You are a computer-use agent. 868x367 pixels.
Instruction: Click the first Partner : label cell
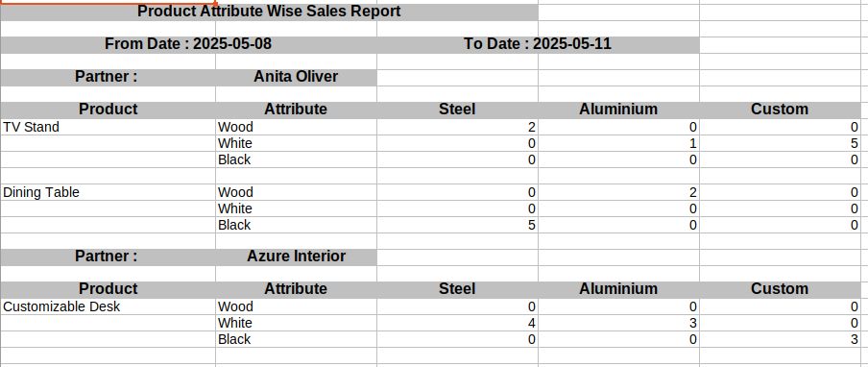(108, 77)
